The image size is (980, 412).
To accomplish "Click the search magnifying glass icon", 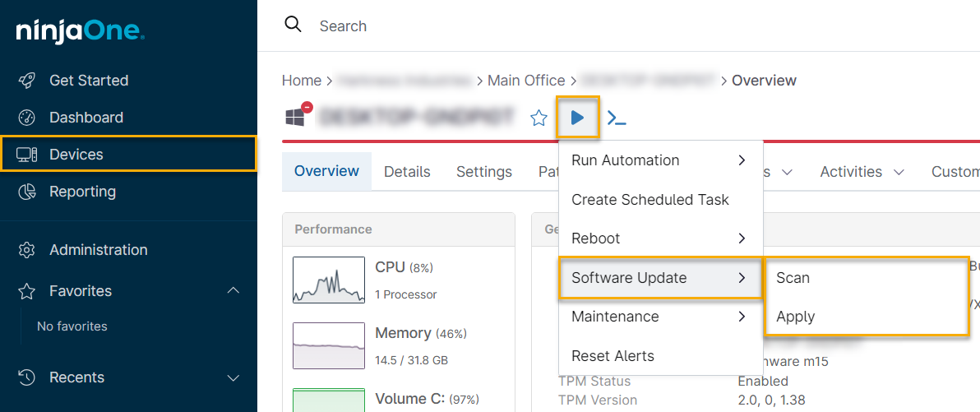I will (294, 25).
